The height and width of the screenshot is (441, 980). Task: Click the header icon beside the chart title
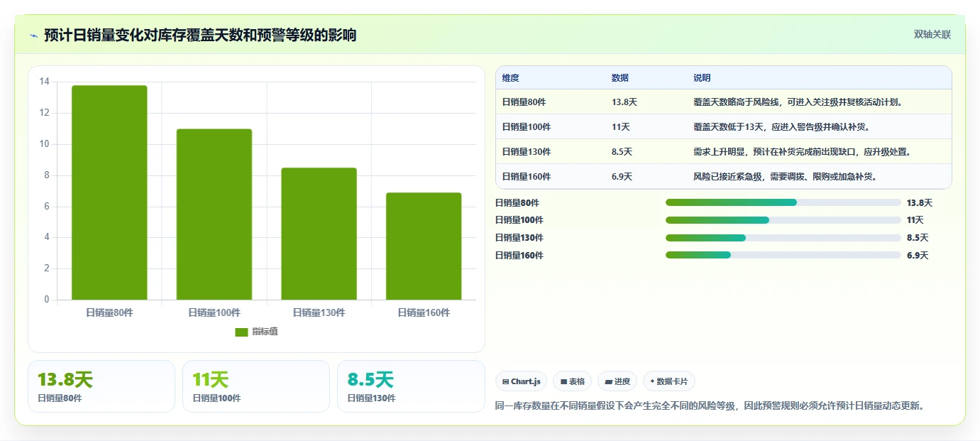click(x=33, y=35)
